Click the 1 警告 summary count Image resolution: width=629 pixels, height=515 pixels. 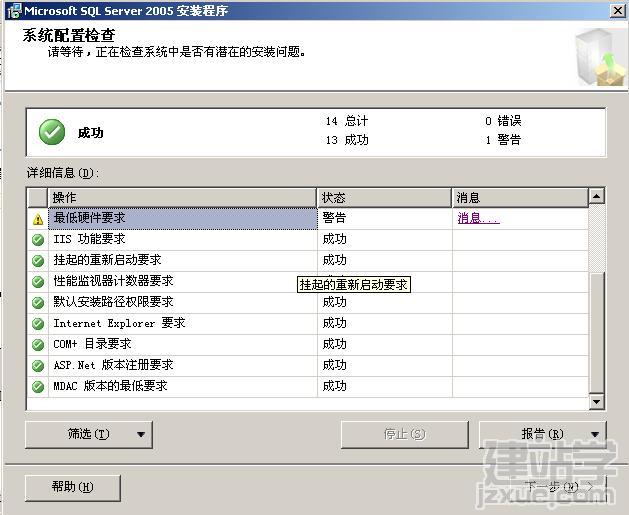(503, 140)
